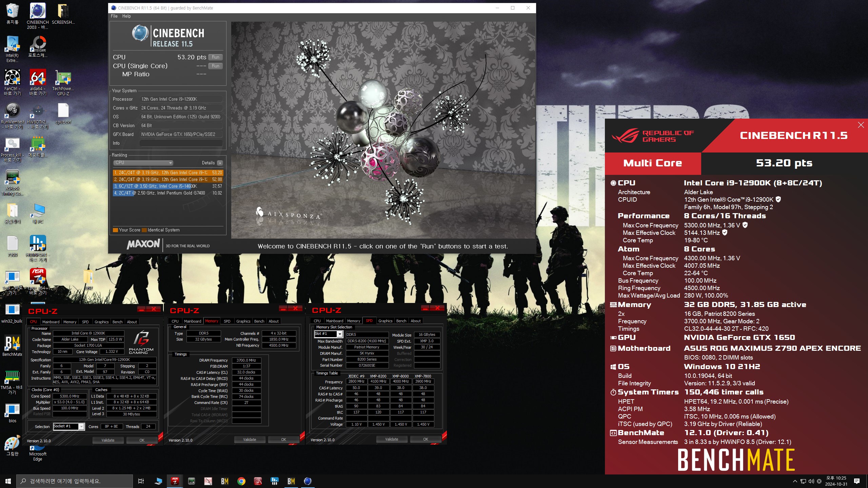Open the My PC desktop icon
This screenshot has width=868, height=488.
click(x=38, y=213)
